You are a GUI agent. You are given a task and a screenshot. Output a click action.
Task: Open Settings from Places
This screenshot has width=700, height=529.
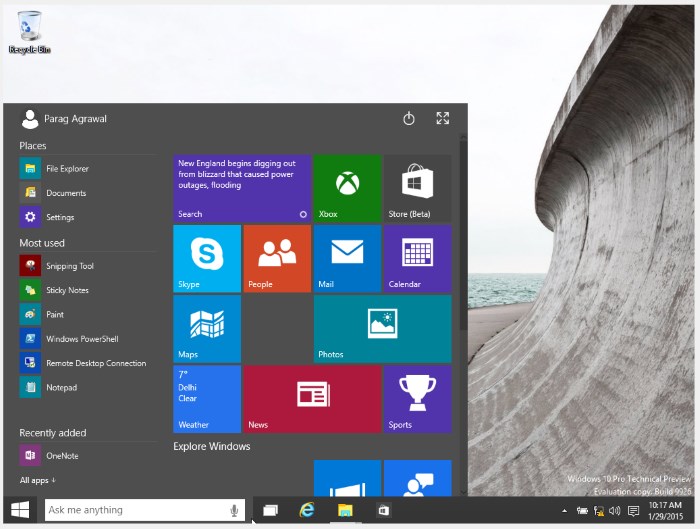[88, 217]
